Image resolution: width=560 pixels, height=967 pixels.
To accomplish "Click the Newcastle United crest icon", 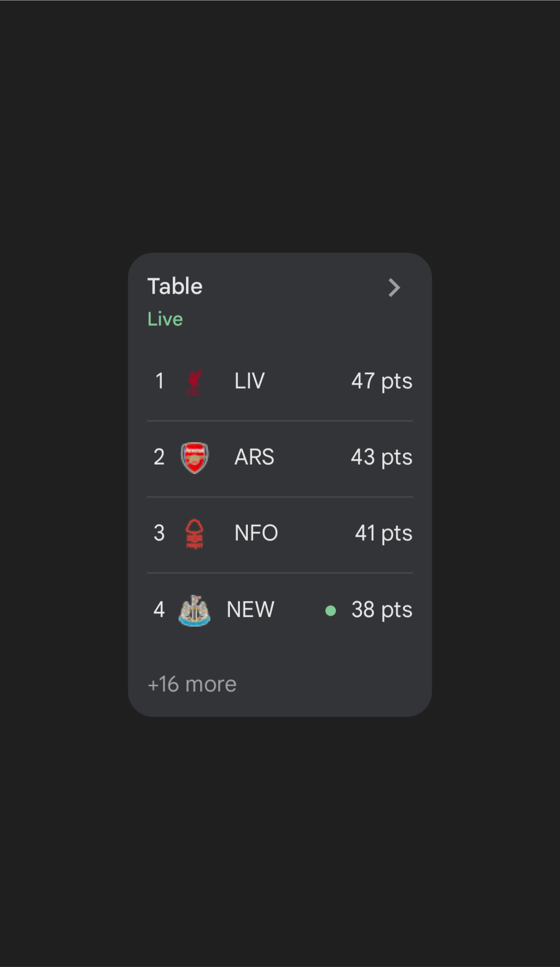I will 194,610.
